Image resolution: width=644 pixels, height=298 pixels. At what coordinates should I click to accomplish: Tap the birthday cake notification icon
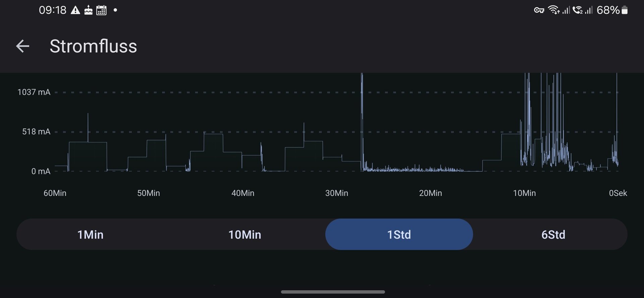88,10
